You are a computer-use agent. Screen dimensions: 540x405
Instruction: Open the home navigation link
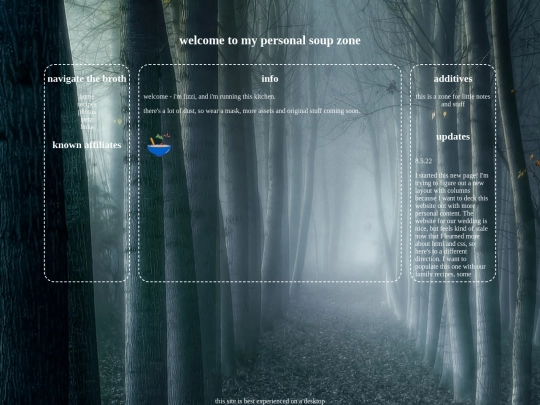pyautogui.click(x=87, y=97)
